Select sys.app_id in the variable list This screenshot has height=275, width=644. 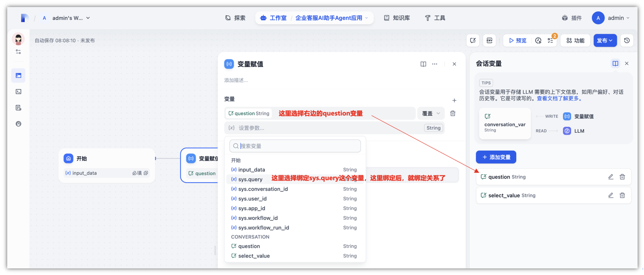click(x=295, y=208)
